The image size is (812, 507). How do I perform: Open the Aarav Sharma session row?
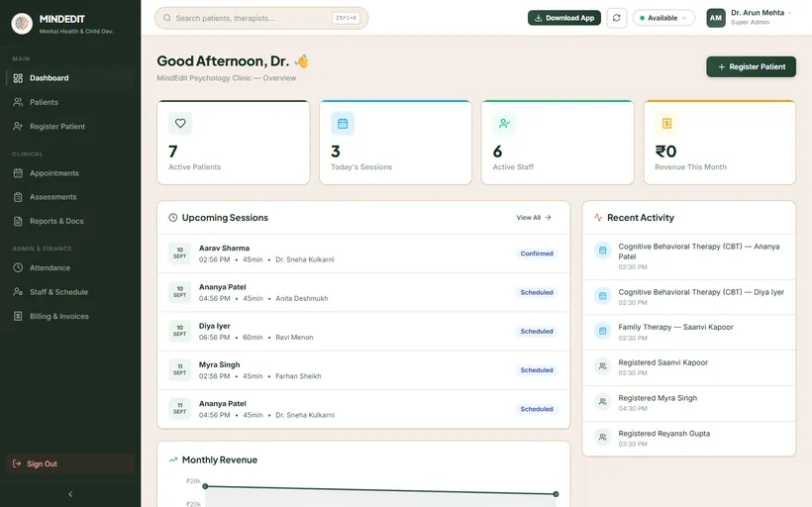pos(363,253)
